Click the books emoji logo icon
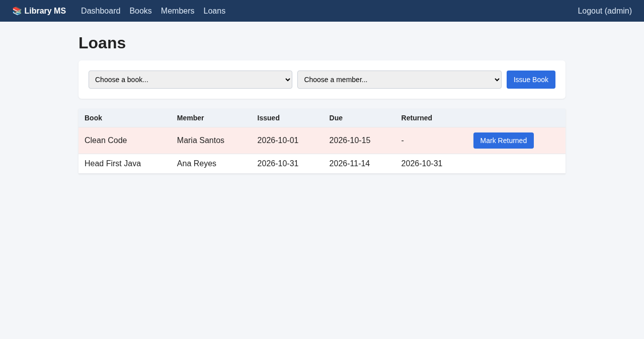This screenshot has width=644, height=339. [17, 11]
